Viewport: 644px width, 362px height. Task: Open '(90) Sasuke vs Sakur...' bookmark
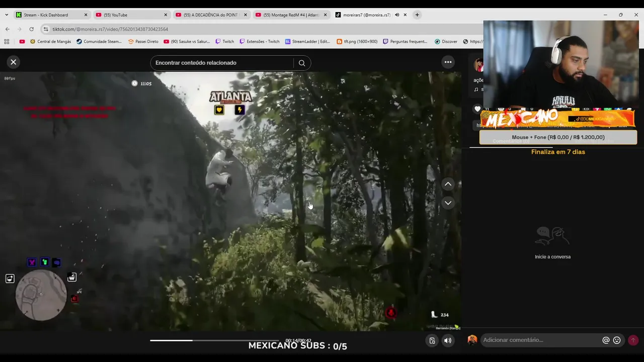187,42
